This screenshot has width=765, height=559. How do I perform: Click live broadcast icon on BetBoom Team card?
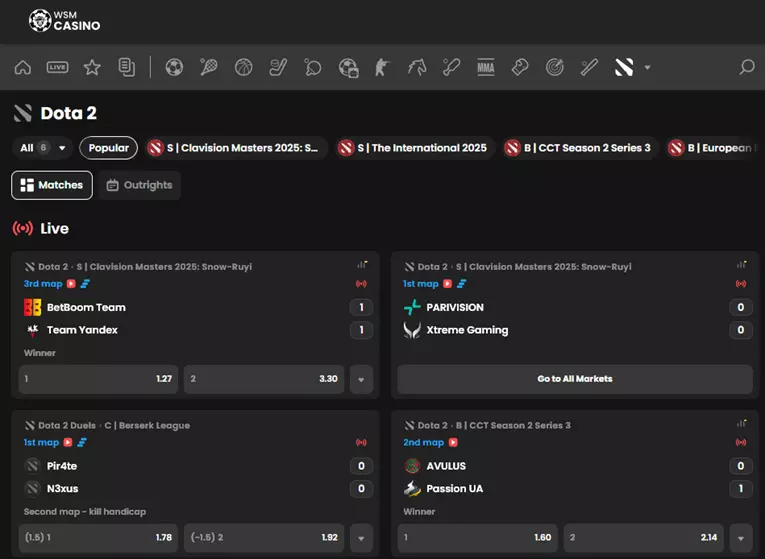(361, 284)
